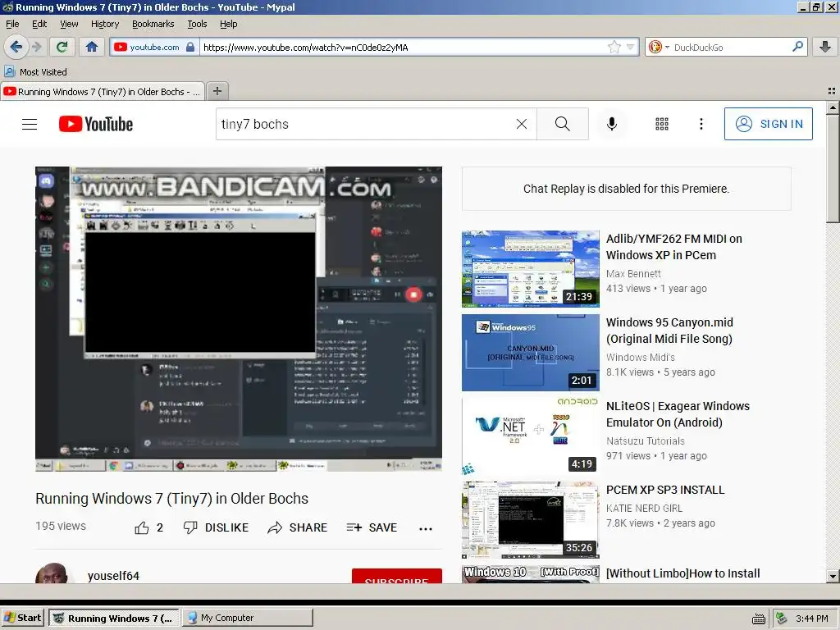Image resolution: width=840 pixels, height=630 pixels.
Task: Click the browser Forward arrow button
Action: tap(36, 47)
